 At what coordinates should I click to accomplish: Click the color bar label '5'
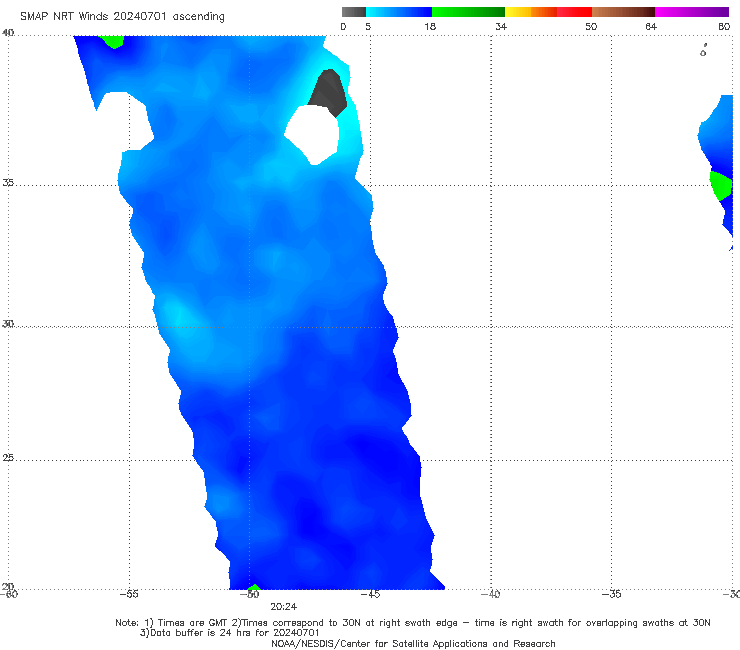click(368, 26)
